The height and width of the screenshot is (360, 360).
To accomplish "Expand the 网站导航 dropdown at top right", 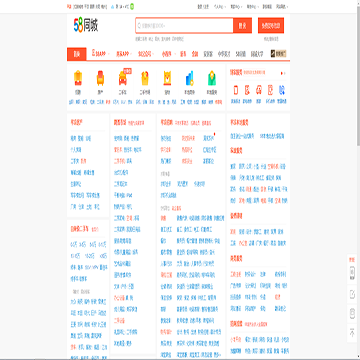I will pyautogui.click(x=282, y=6).
